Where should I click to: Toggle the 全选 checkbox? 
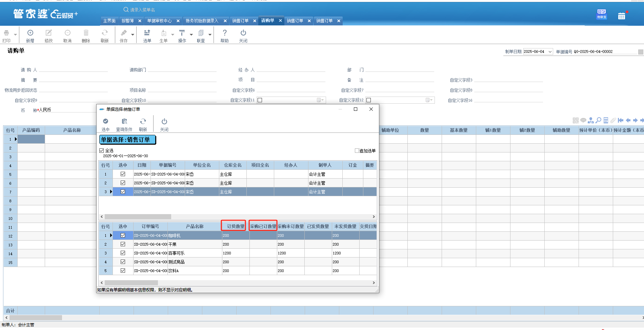102,150
